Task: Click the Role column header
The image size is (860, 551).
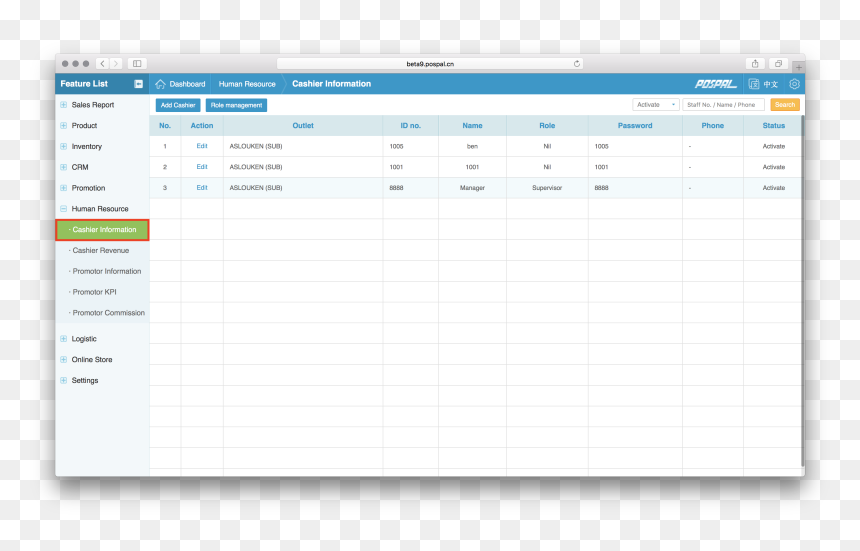Action: click(547, 126)
